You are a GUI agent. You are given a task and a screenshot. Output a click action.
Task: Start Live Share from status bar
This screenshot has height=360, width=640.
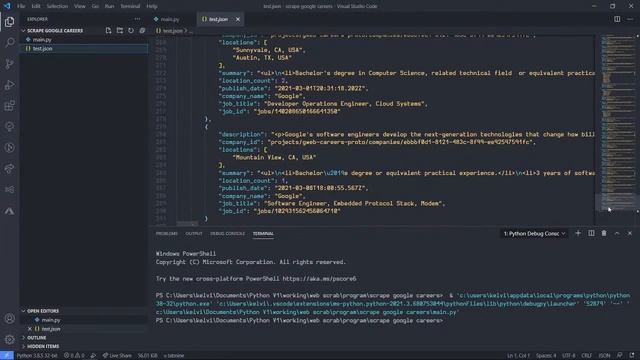[117, 356]
